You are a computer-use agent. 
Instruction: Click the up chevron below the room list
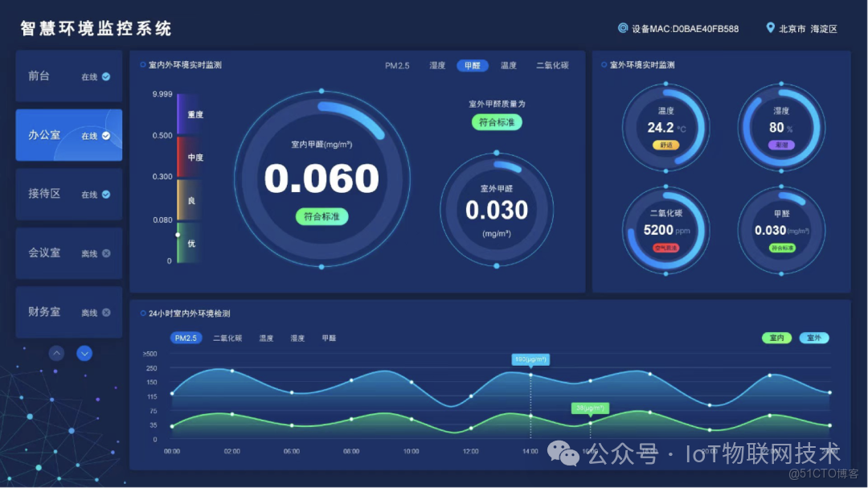[56, 353]
